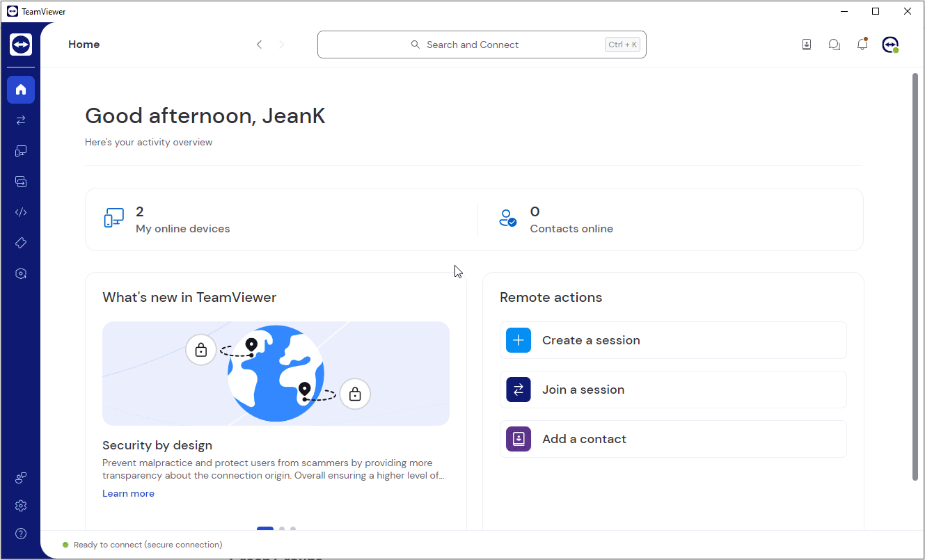This screenshot has height=560, width=925.
Task: Click Create a session
Action: click(x=672, y=340)
